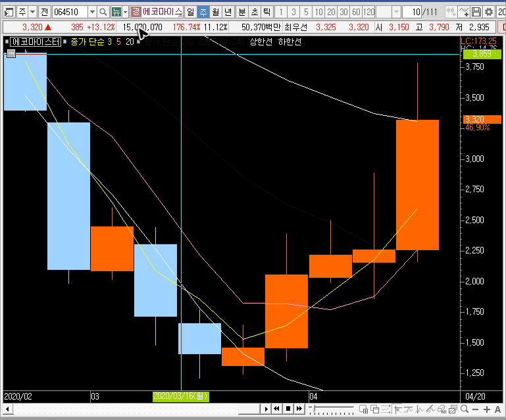Click interval button 20 in toolbar
This screenshot has width=506, height=420.
331,13
